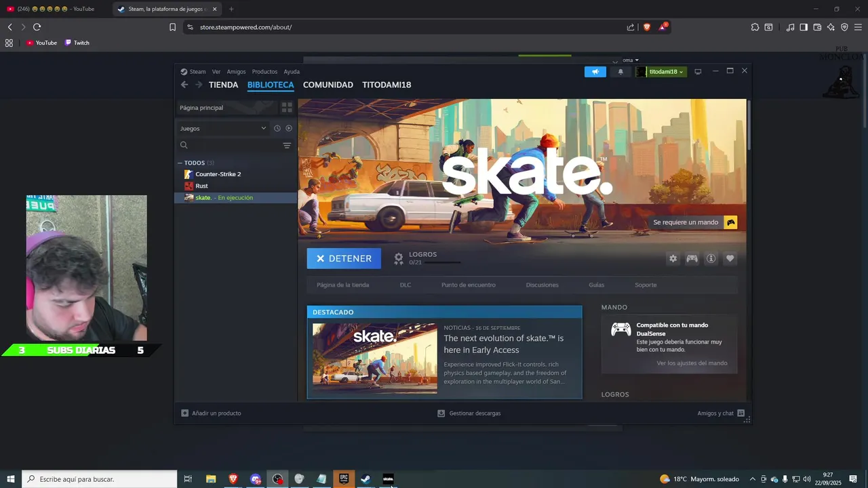Open Brave Wallet icon in toolbar

pyautogui.click(x=817, y=27)
